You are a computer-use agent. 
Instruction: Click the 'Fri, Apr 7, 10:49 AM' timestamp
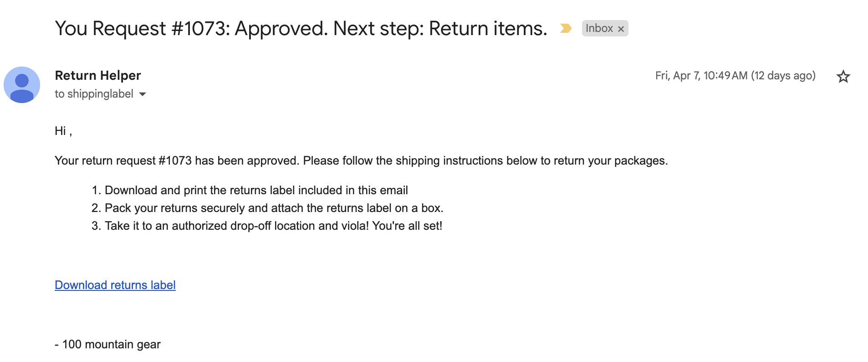(x=701, y=76)
